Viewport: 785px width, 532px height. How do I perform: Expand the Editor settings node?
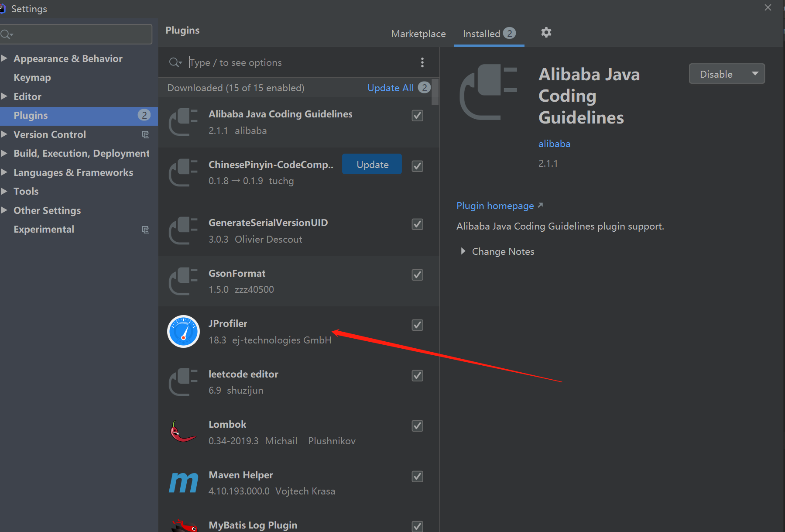point(4,96)
